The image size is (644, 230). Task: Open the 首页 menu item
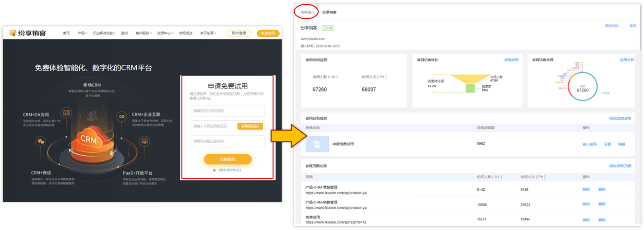66,33
